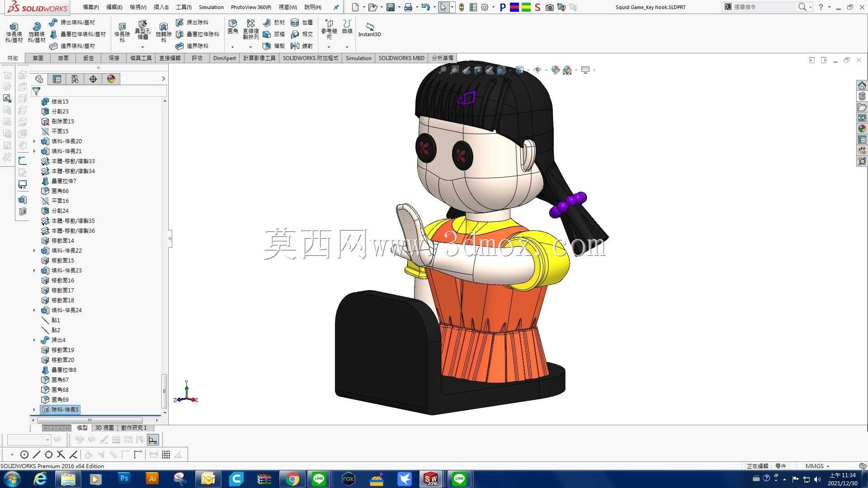Expand the 掃出4 feature node

[x=34, y=340]
